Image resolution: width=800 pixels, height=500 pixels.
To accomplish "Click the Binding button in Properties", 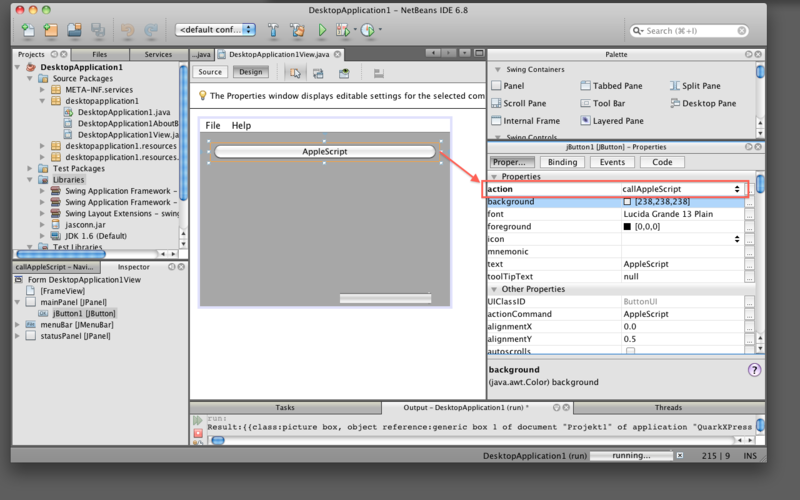I will (x=562, y=162).
